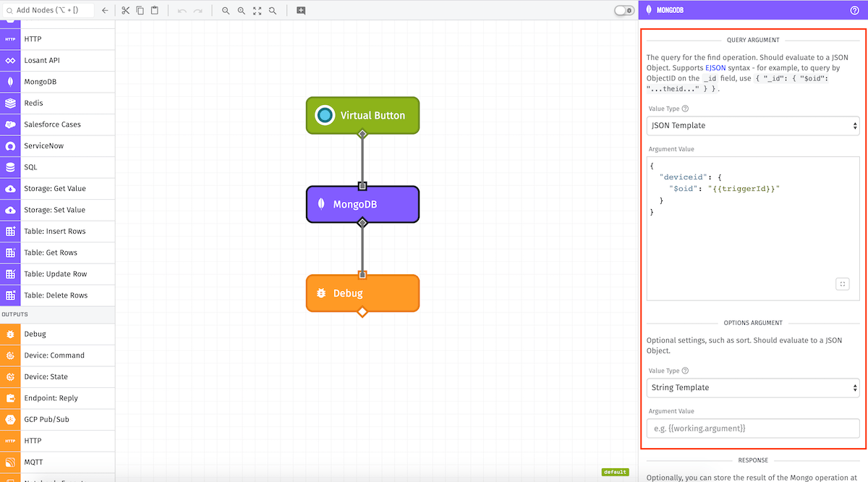Select the MongoDB node on the canvas
The height and width of the screenshot is (482, 868).
pos(362,204)
